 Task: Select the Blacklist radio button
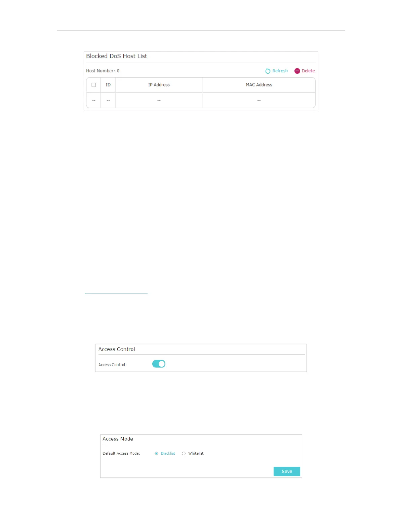pos(156,454)
